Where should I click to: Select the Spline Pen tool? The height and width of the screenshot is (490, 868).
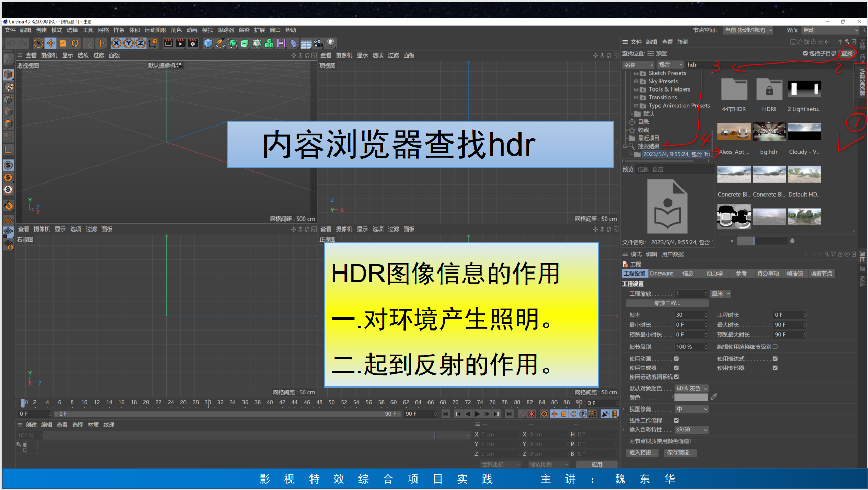point(220,43)
